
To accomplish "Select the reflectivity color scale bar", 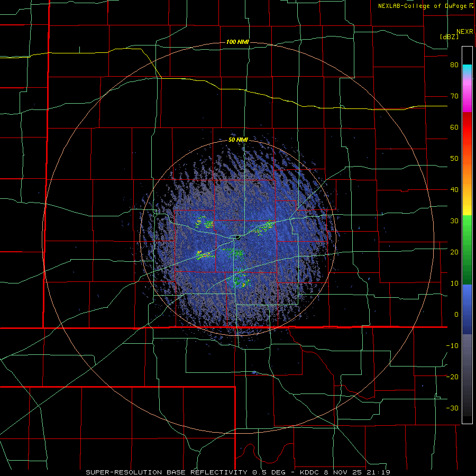I will 467,235.
